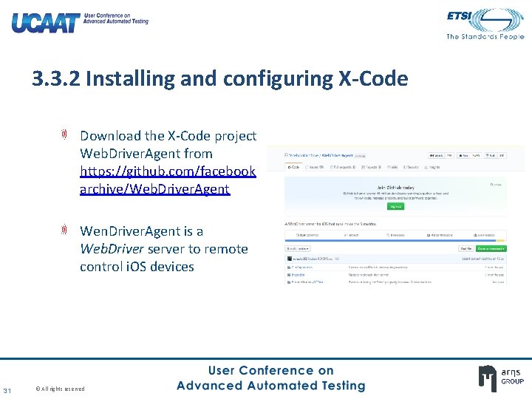Click the red bullet before 'Download the X-Code'
Screen dimensions: 532x399
(x=64, y=134)
